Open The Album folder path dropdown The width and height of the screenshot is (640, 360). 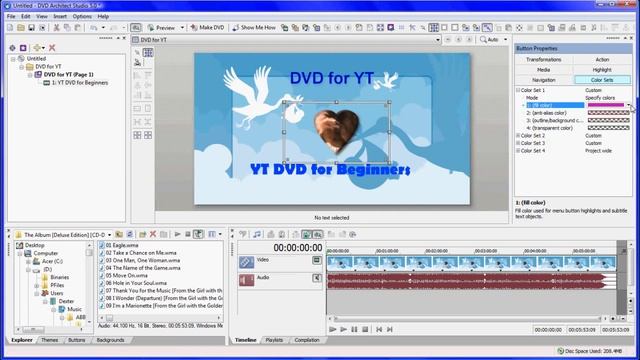[109, 235]
